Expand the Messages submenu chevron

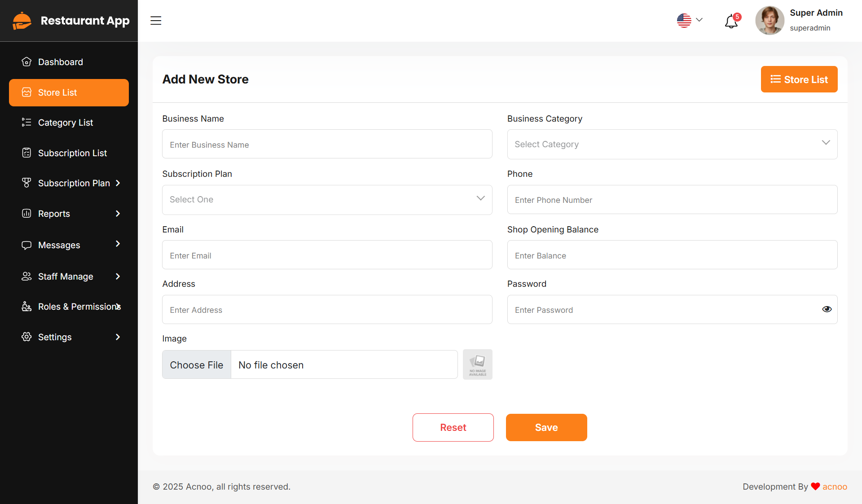coord(118,244)
